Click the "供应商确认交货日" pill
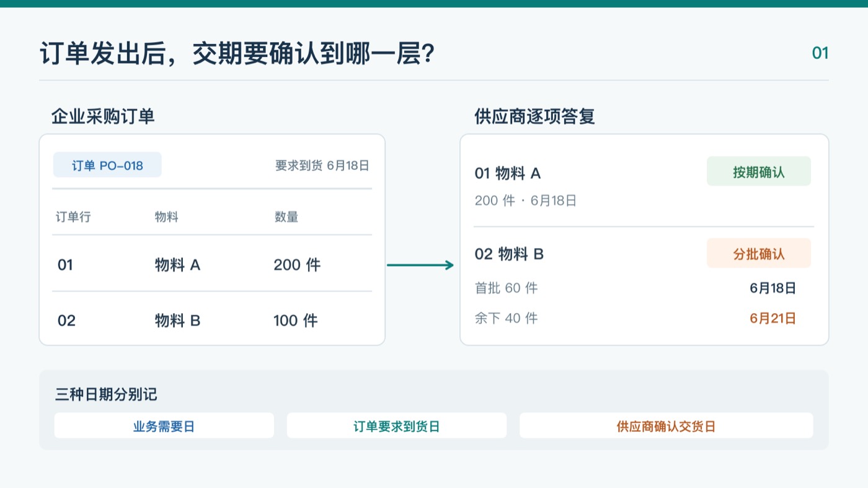Viewport: 868px width, 488px height. coord(666,426)
